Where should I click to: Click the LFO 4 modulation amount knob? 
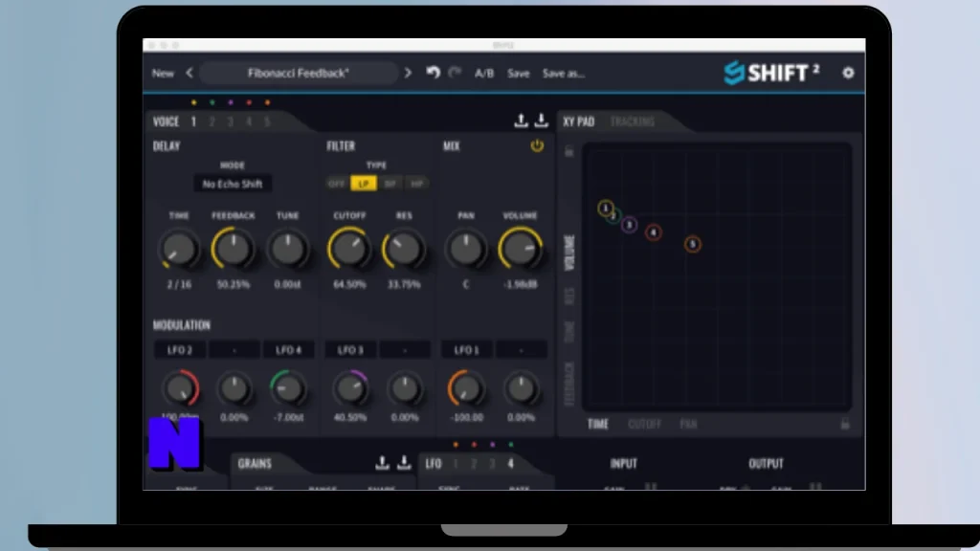pyautogui.click(x=288, y=388)
